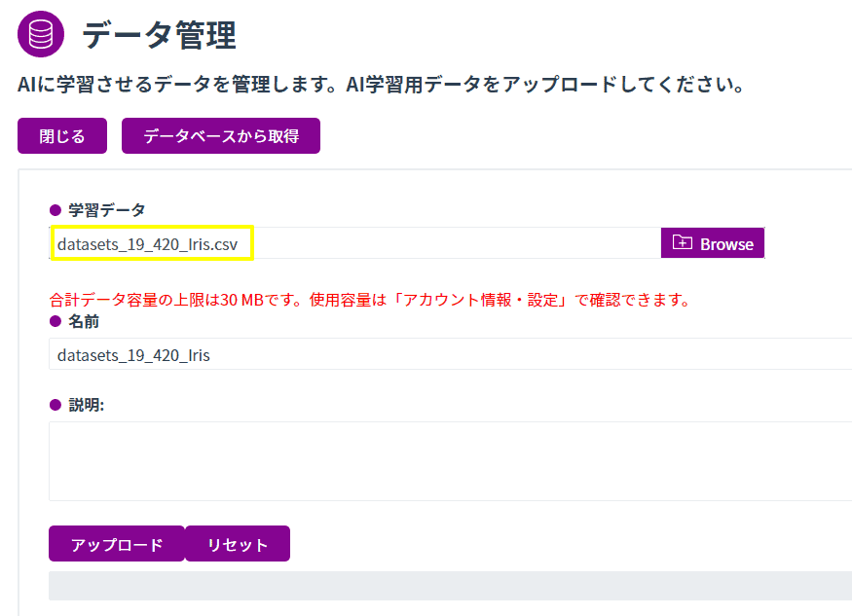Open データベースから取得 to fetch from database
852x616 pixels.
220,136
